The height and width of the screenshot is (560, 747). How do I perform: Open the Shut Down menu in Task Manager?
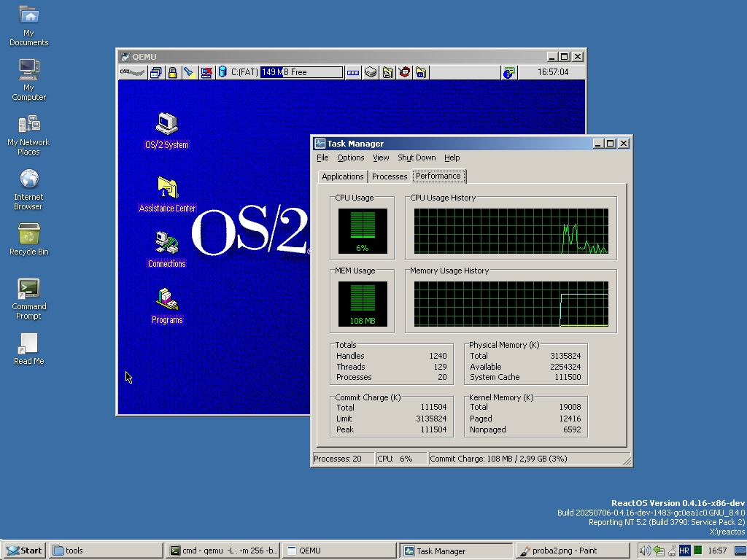tap(417, 157)
